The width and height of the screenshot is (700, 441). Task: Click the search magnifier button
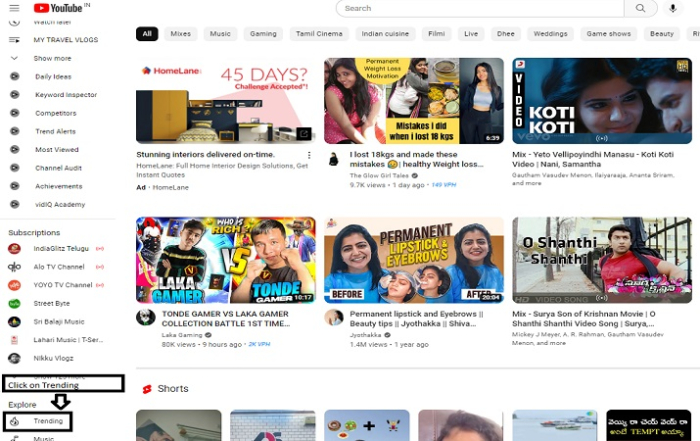640,8
